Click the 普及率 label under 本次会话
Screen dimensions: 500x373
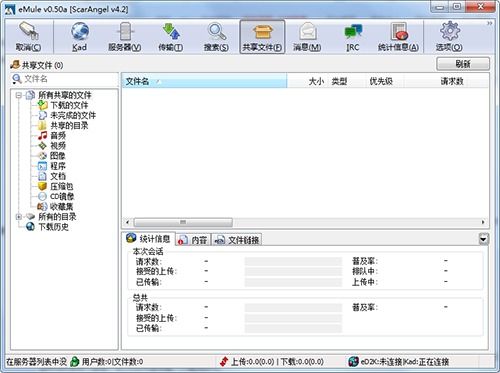[x=365, y=261]
